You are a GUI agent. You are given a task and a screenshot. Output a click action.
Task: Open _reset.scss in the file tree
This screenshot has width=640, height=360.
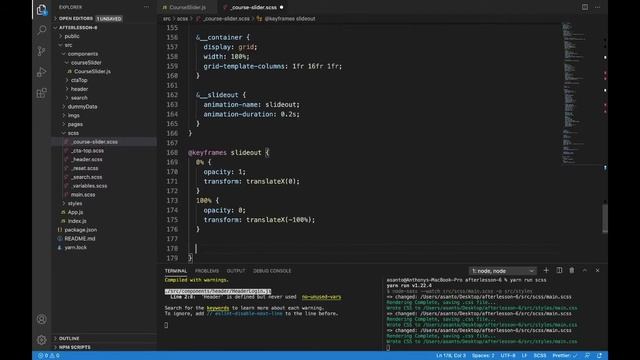84,168
